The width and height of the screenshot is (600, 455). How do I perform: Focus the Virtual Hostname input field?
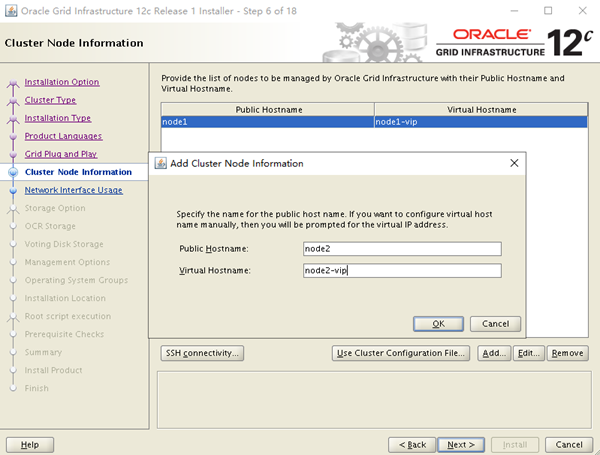pos(402,271)
